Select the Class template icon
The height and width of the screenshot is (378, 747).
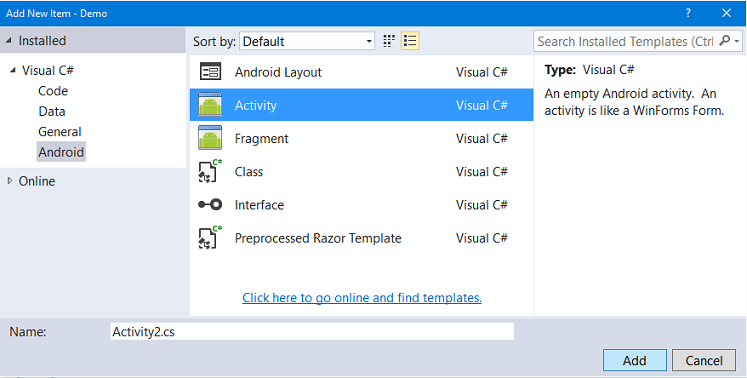tap(210, 171)
